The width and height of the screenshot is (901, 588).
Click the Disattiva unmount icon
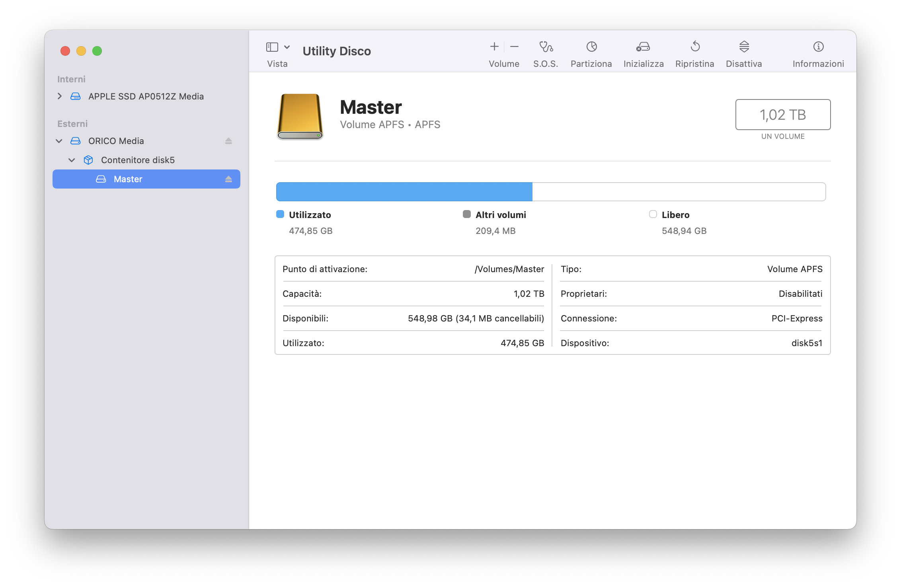tap(744, 47)
